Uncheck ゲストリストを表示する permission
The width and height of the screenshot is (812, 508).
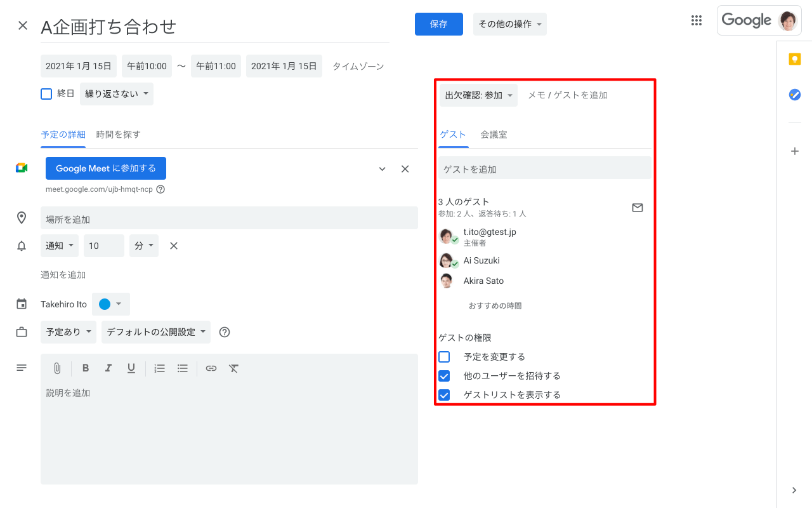pos(444,395)
